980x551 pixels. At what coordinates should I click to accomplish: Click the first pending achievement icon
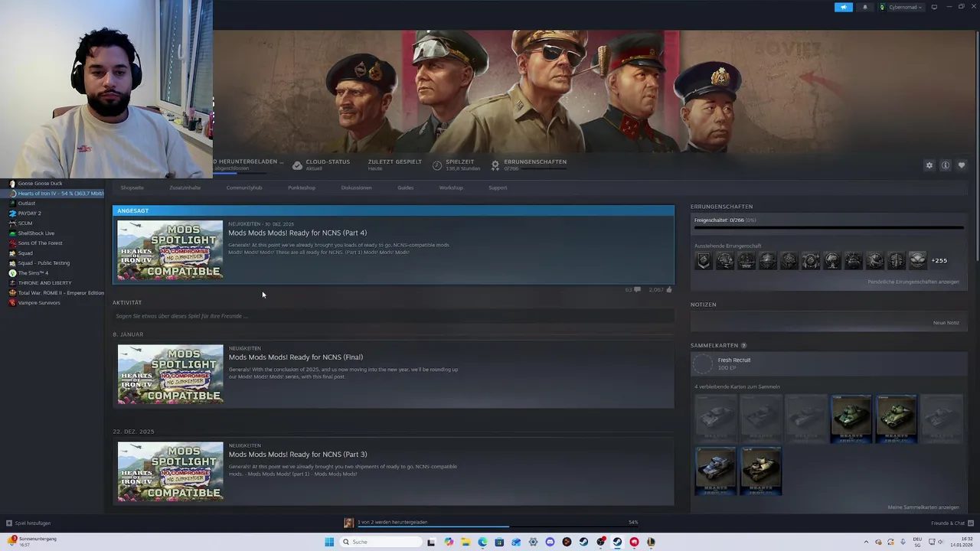coord(703,261)
